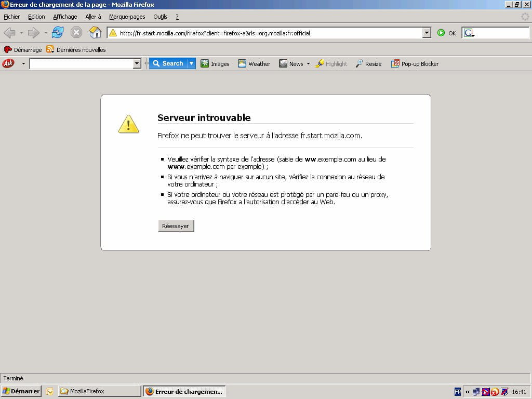The height and width of the screenshot is (399, 532).
Task: Expand hidden tray icons with the chevron
Action: 468,392
